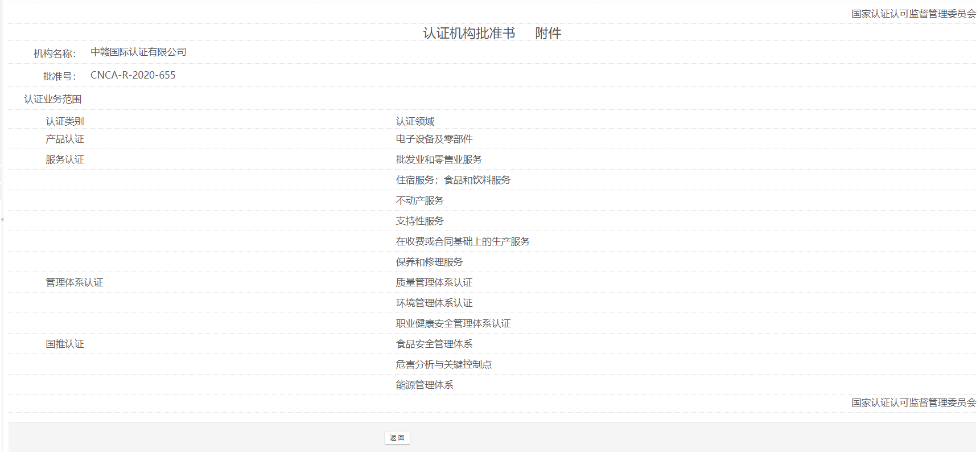Click the 不动产服务 entry
This screenshot has width=980, height=452.
tap(419, 200)
